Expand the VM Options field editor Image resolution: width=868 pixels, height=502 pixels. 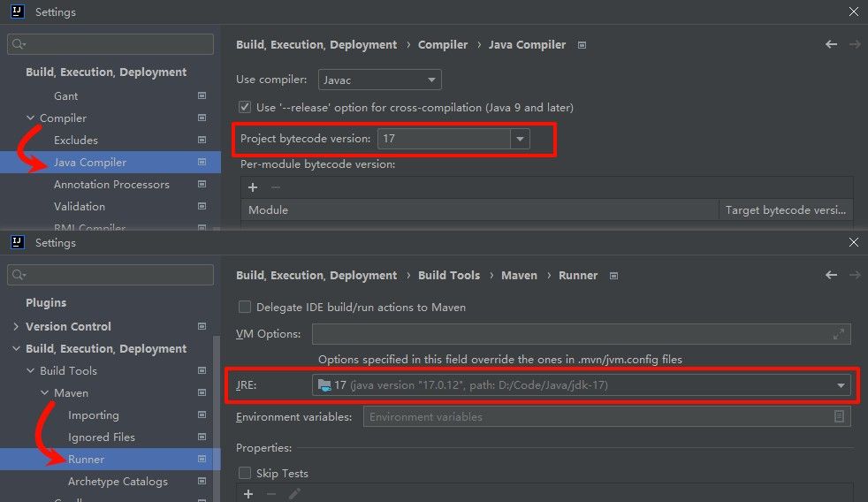tap(839, 334)
